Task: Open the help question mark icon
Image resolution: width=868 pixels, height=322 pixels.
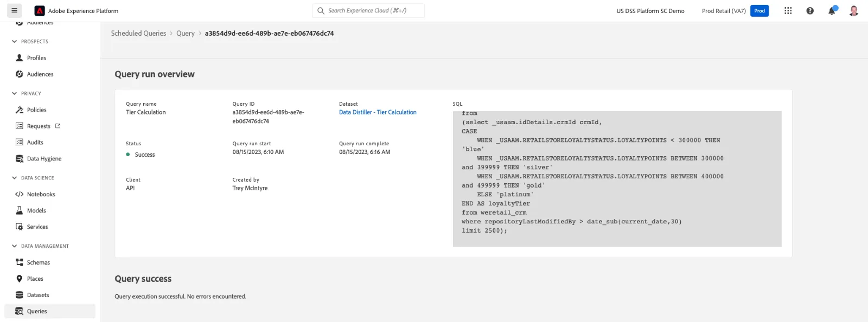Action: click(x=810, y=11)
